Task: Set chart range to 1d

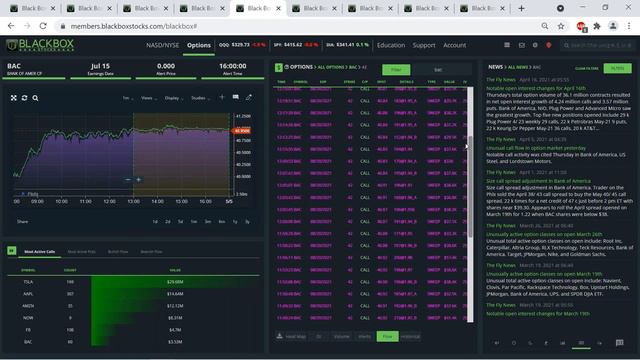Action: click(155, 222)
